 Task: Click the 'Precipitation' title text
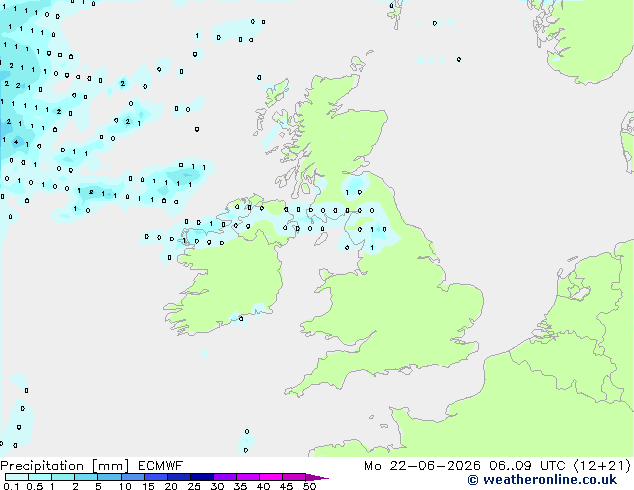pyautogui.click(x=42, y=466)
